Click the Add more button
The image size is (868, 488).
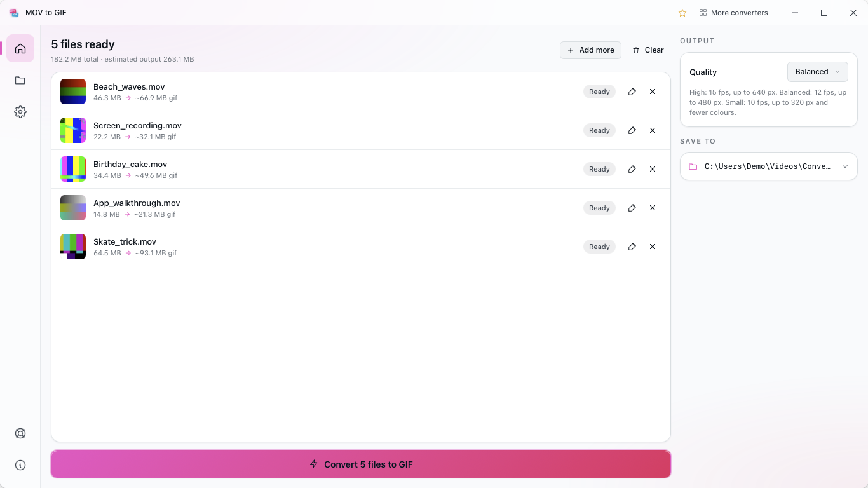590,50
